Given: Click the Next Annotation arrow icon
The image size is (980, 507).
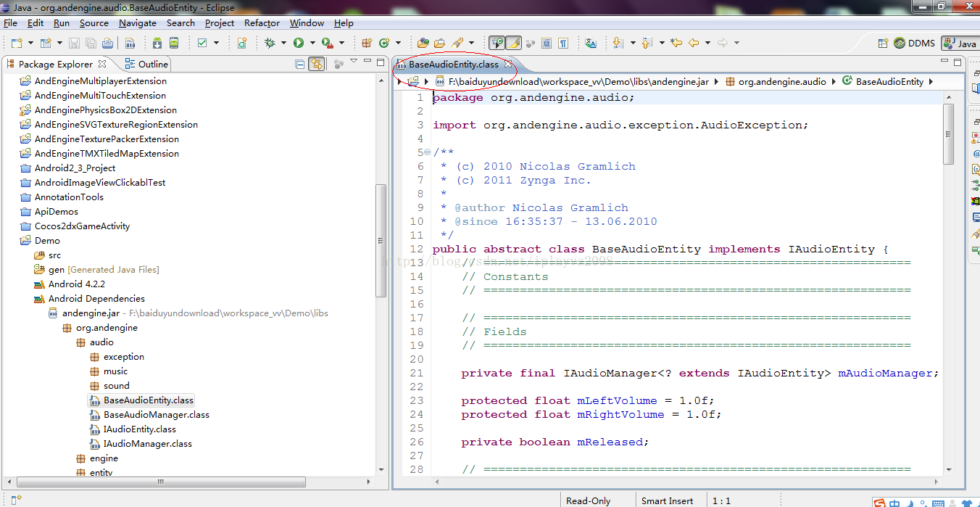Looking at the screenshot, I should pos(618,43).
